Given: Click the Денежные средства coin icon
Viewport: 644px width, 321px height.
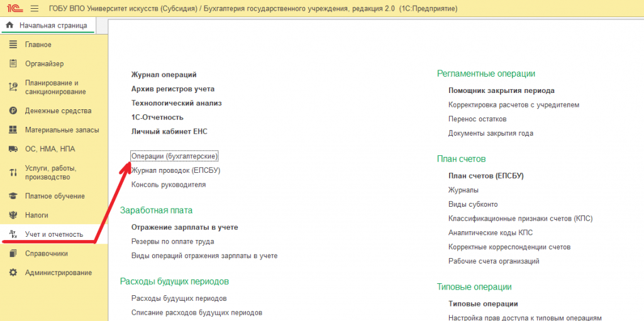Looking at the screenshot, I should point(13,111).
